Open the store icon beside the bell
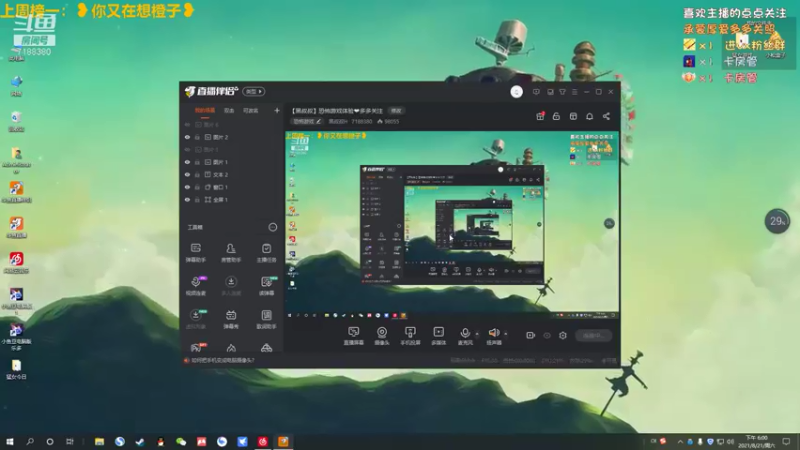Viewport: 800px width, 450px height. (x=573, y=116)
